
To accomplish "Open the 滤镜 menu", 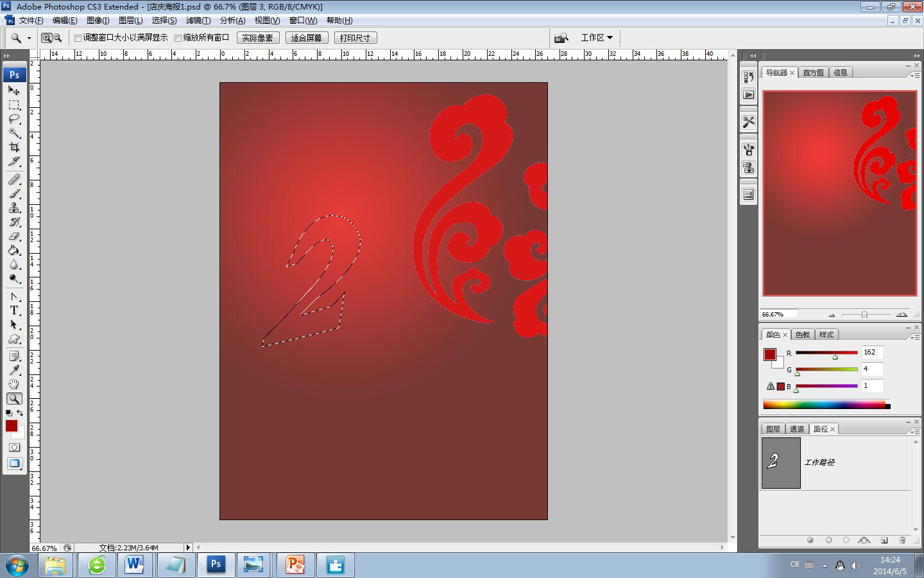I will (198, 21).
